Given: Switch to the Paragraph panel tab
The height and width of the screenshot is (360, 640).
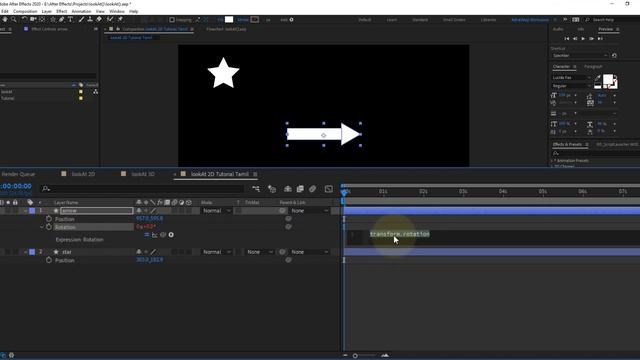Looking at the screenshot, I should pyautogui.click(x=593, y=67).
